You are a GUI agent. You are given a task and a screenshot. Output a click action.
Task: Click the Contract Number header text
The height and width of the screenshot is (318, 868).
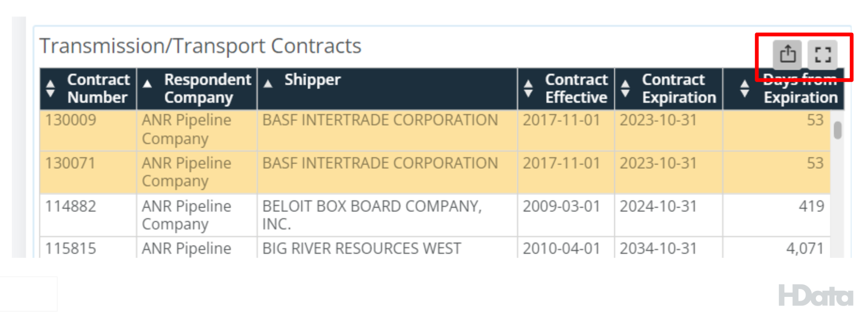pos(98,89)
